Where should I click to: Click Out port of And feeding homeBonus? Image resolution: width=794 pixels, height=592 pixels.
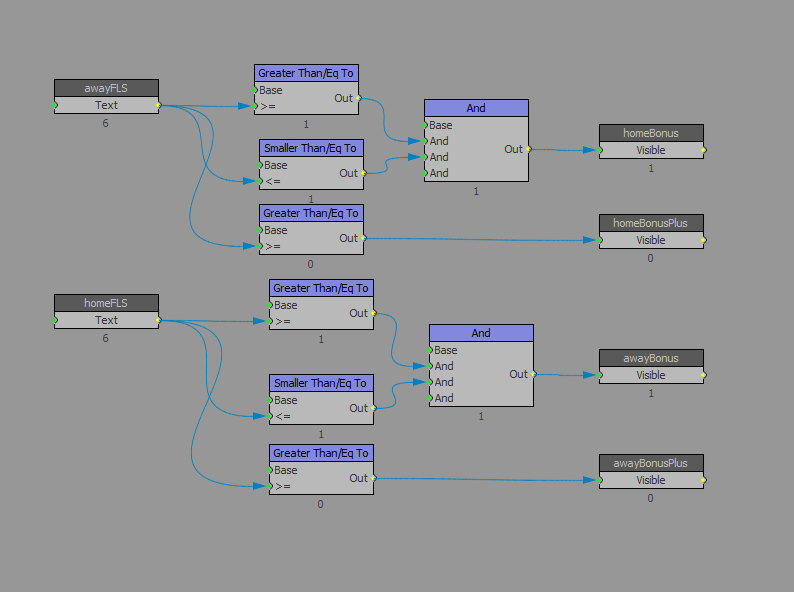(528, 149)
